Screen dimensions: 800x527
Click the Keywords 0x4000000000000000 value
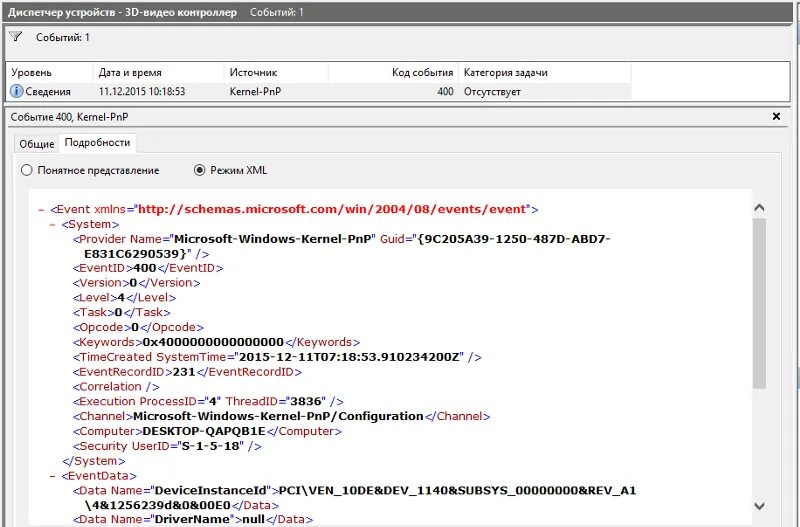point(213,342)
